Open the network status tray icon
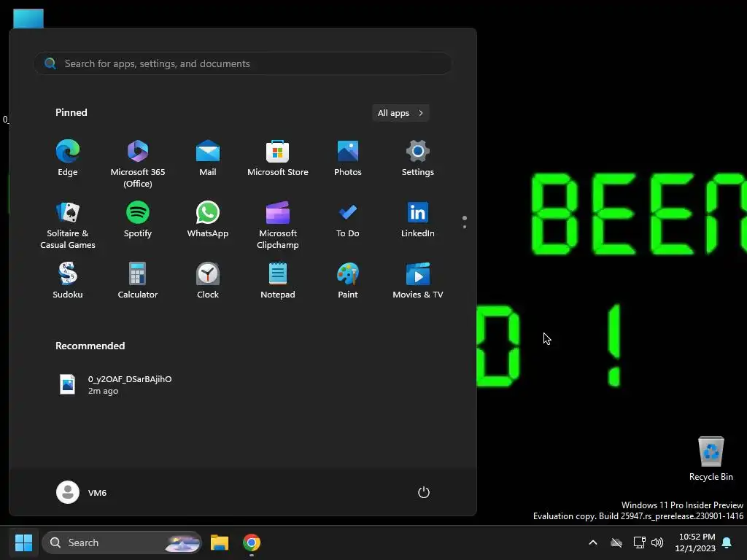Viewport: 747px width, 560px height. (x=639, y=542)
